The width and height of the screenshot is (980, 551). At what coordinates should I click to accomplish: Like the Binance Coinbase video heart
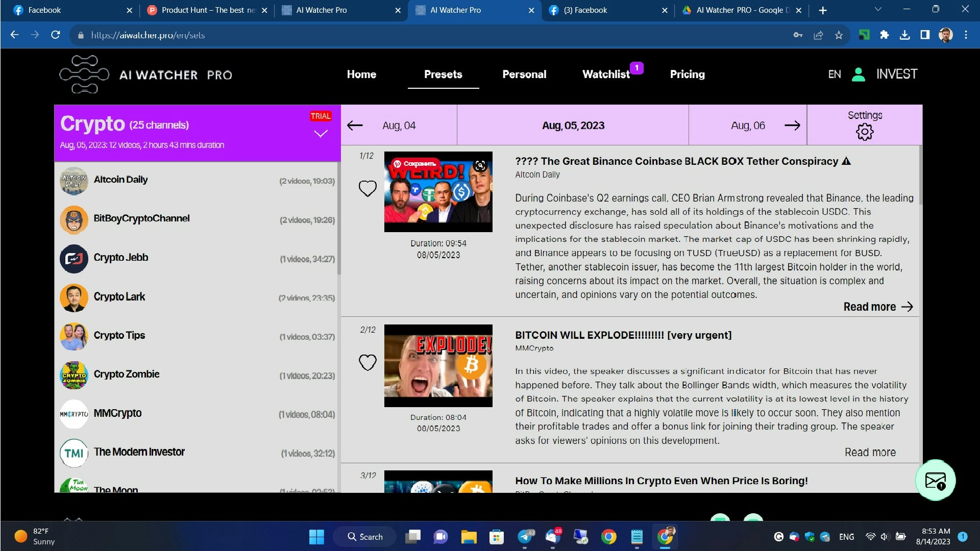pos(367,189)
